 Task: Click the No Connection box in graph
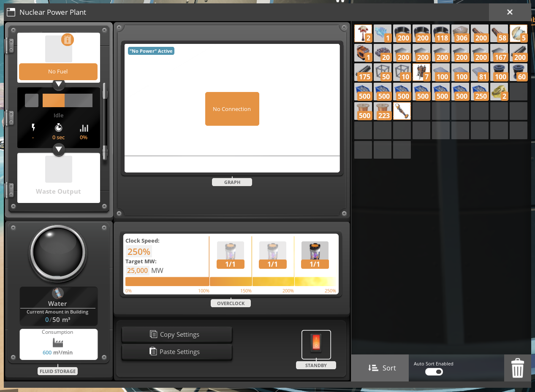pos(232,109)
